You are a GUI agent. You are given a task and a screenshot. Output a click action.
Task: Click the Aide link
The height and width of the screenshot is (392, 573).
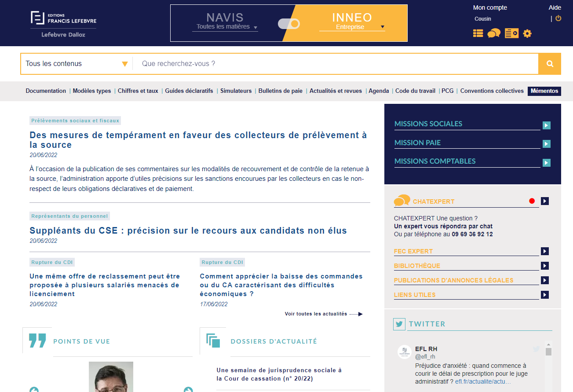(555, 7)
